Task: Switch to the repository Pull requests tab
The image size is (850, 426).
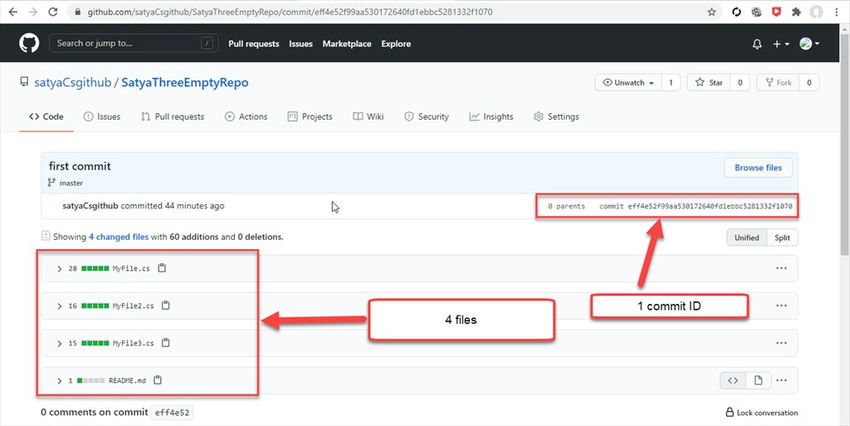Action: pyautogui.click(x=172, y=117)
